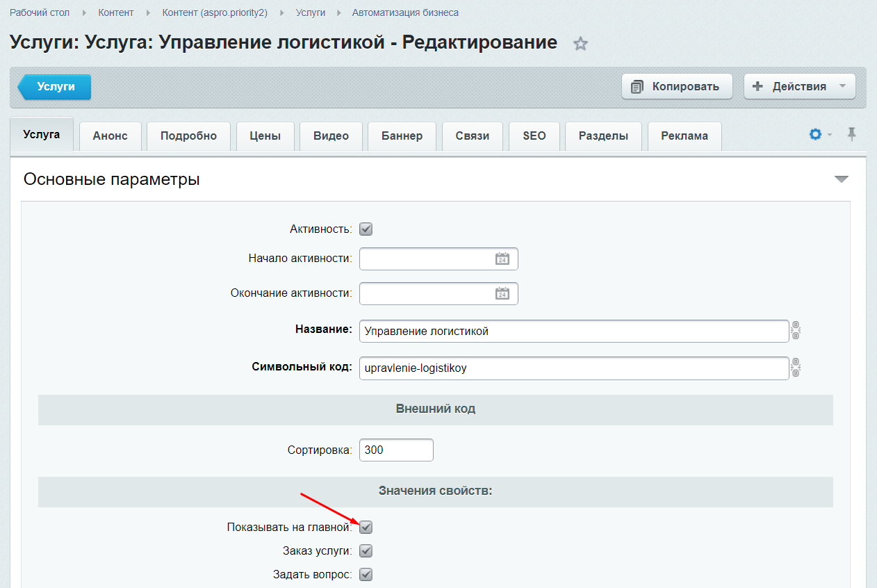
Task: Open calendar for Окончание активности
Action: point(502,293)
